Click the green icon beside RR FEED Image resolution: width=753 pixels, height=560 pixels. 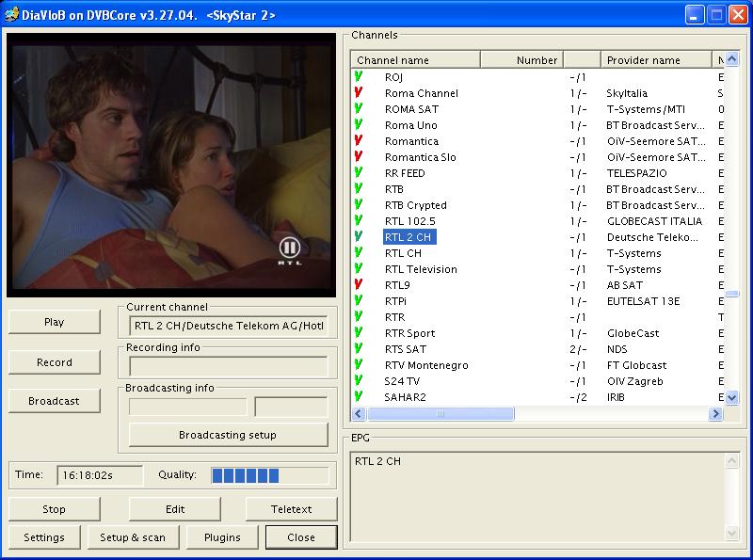[x=359, y=172]
